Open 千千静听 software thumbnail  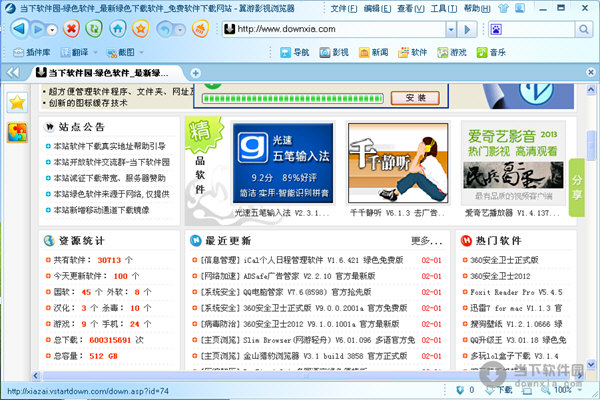pyautogui.click(x=398, y=163)
